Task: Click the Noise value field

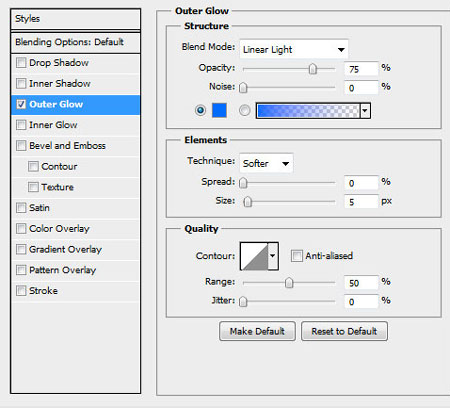Action: click(361, 88)
